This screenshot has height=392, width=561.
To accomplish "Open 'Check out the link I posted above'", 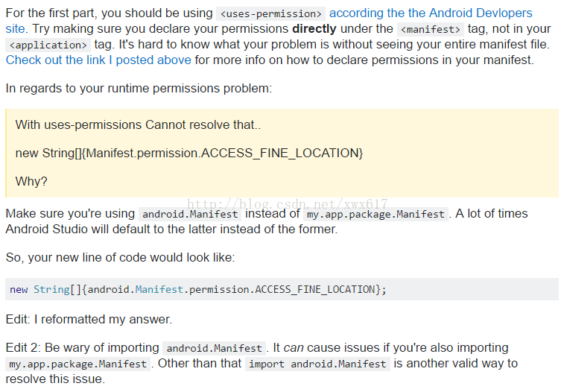I will point(98,60).
